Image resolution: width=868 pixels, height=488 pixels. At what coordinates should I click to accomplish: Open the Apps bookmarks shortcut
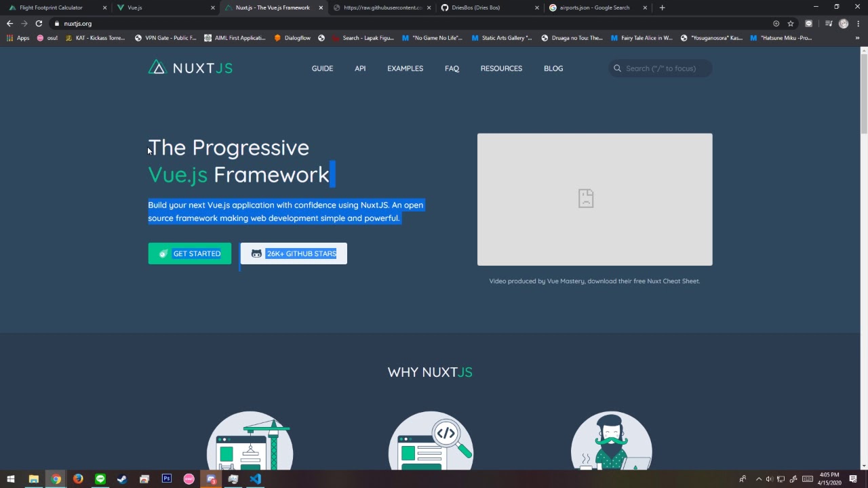[18, 38]
